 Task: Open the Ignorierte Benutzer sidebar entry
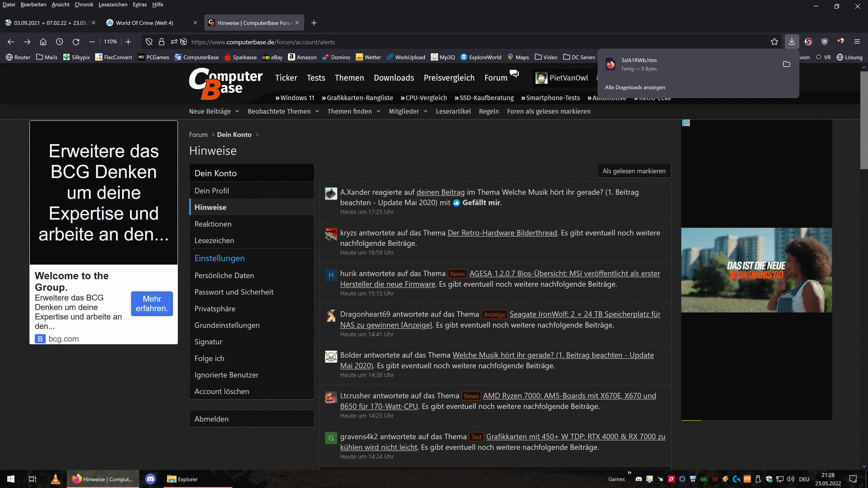251,375
